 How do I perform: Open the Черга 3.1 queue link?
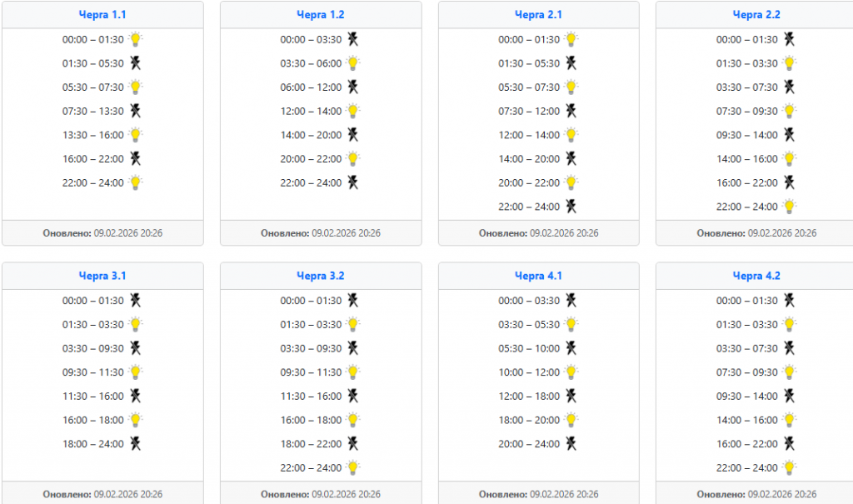102,276
